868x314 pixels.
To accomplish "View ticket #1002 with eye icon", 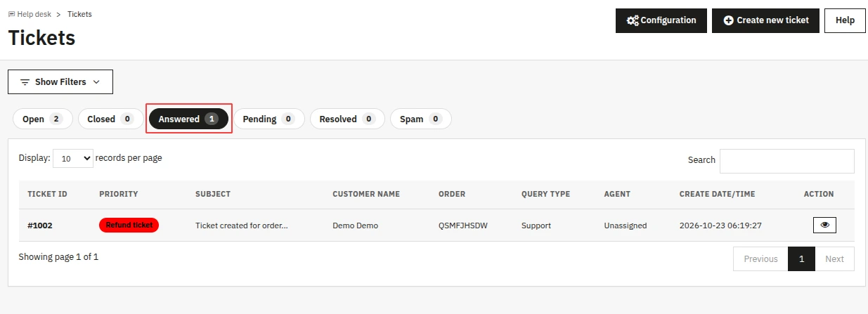I will click(824, 225).
